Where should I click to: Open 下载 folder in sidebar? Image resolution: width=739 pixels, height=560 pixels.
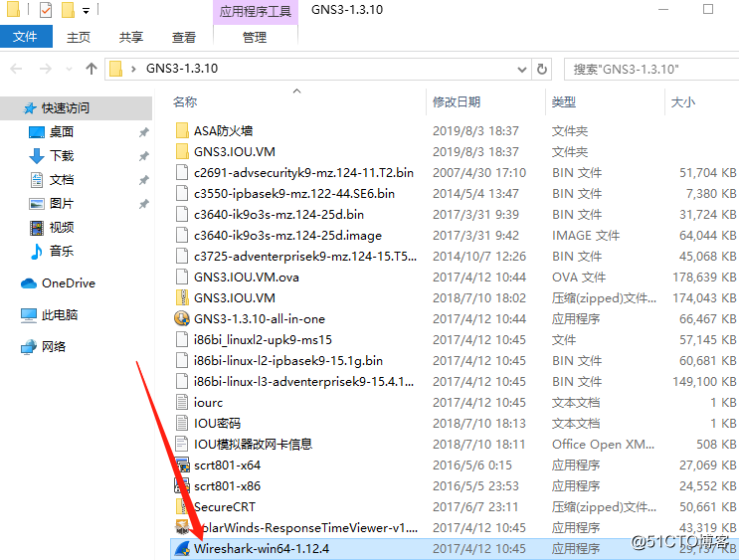(62, 155)
